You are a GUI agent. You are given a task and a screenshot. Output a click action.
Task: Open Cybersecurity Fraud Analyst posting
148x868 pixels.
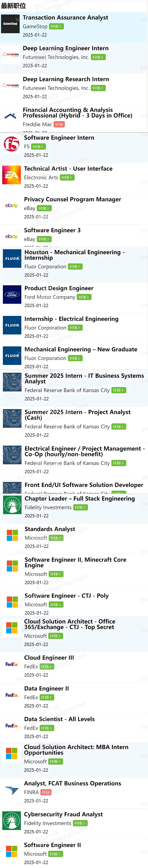[63, 814]
